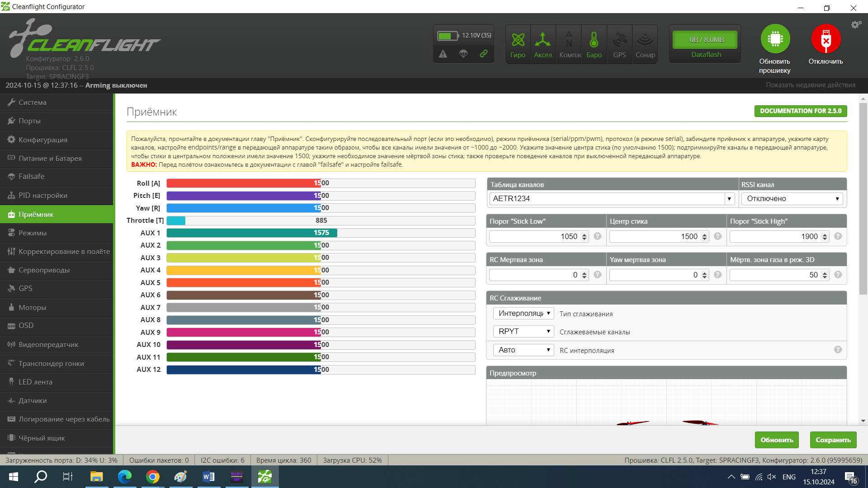Click the red USB disconnect icon
The width and height of the screenshot is (868, 488).
[826, 39]
